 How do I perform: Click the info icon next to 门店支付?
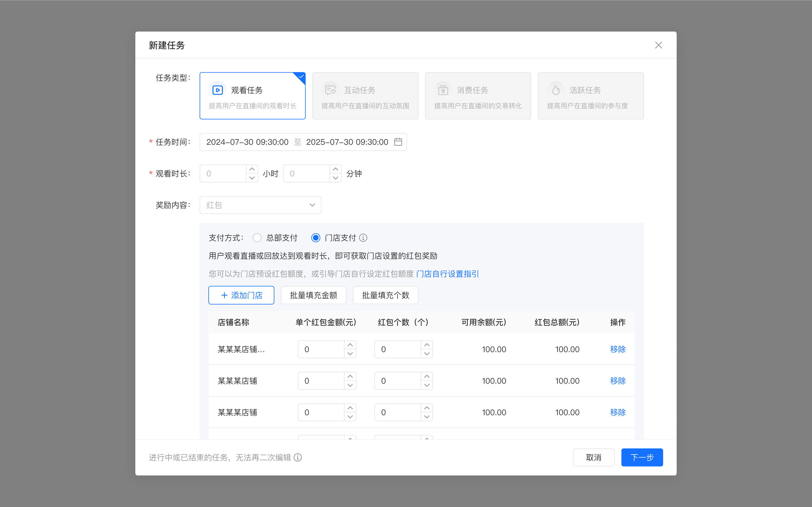click(x=363, y=238)
